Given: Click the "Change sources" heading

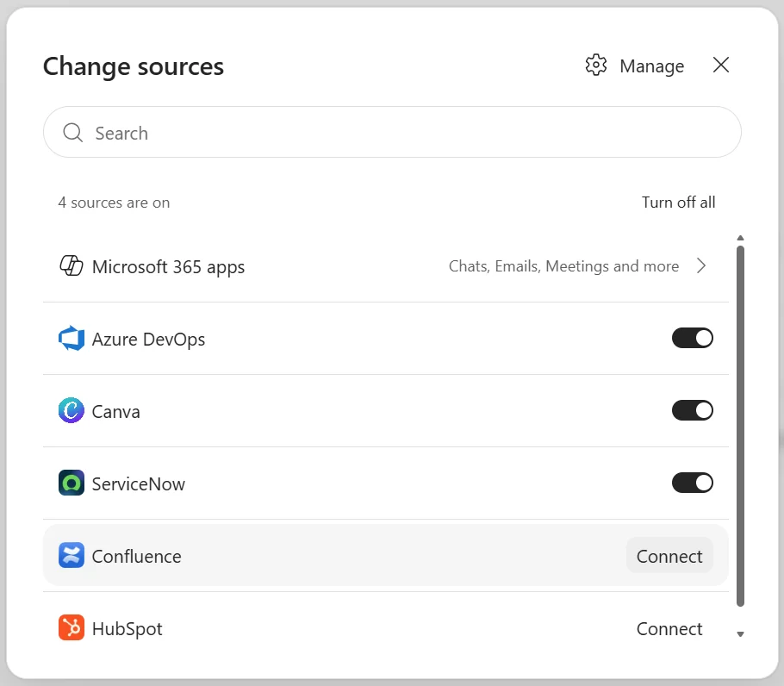Looking at the screenshot, I should (134, 66).
